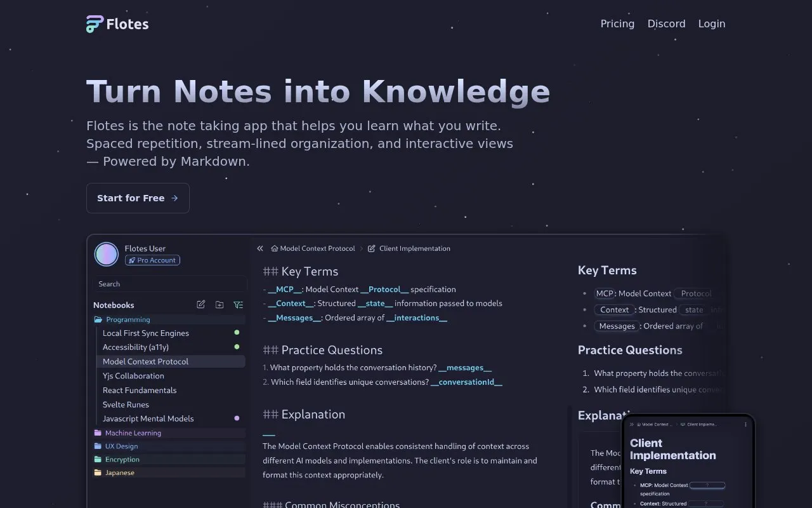Click the home icon in the breadcrumb
Viewport: 812px width, 508px height.
[x=275, y=248]
